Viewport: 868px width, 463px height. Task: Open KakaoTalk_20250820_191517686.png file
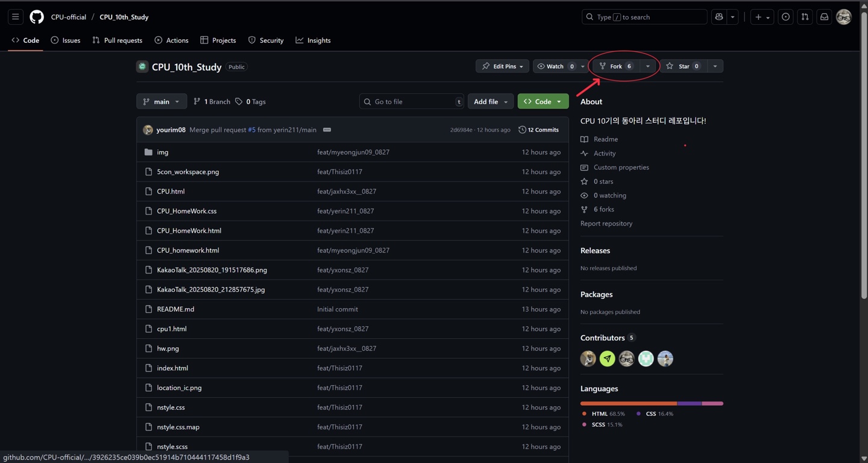(x=212, y=270)
